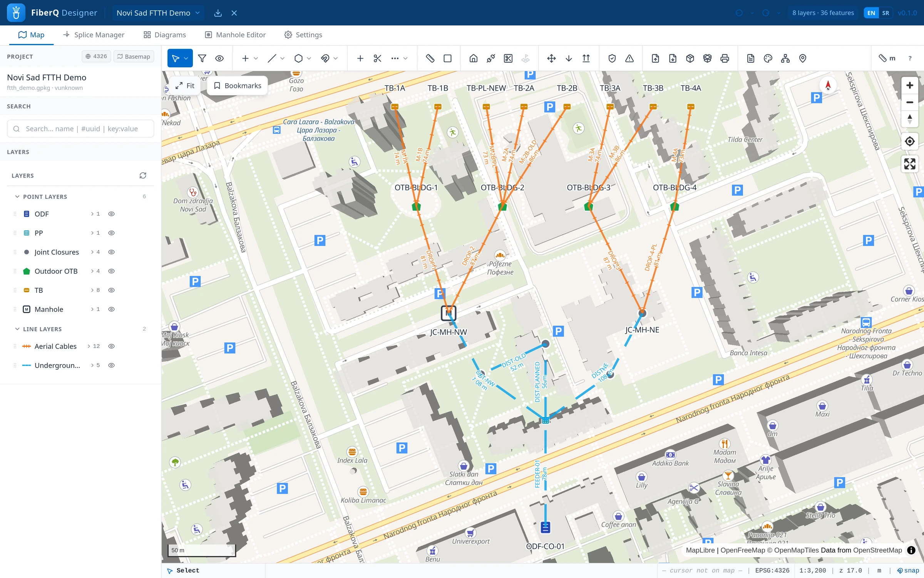Open the select tool dropdown arrow
924x578 pixels.
coord(186,58)
